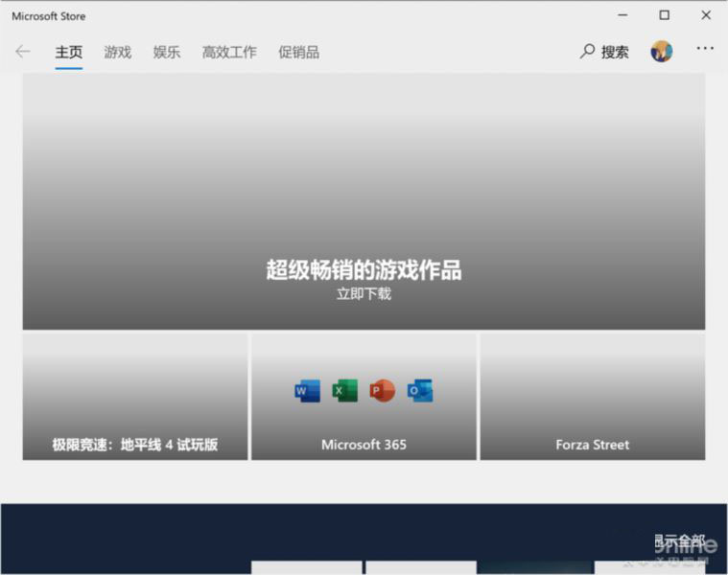Open the Microsoft 365 tile label

[364, 445]
